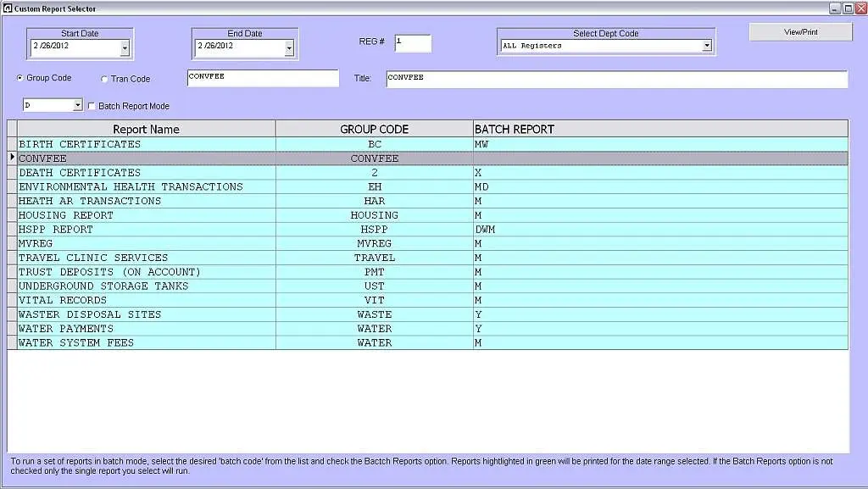Screen dimensions: 868x489
Task: Open the Start Date dropdown arrow
Action: tap(125, 48)
